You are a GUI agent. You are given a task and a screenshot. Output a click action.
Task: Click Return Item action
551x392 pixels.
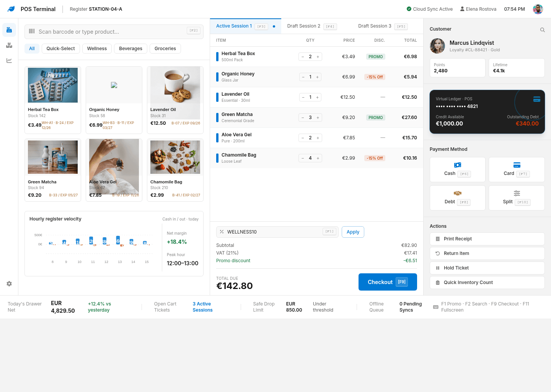point(487,253)
